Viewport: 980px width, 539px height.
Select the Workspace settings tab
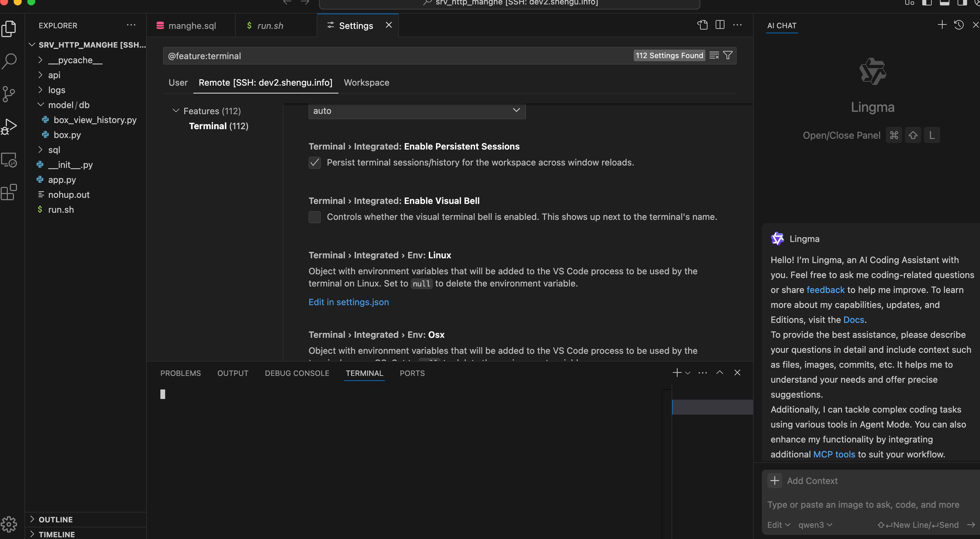coord(366,83)
